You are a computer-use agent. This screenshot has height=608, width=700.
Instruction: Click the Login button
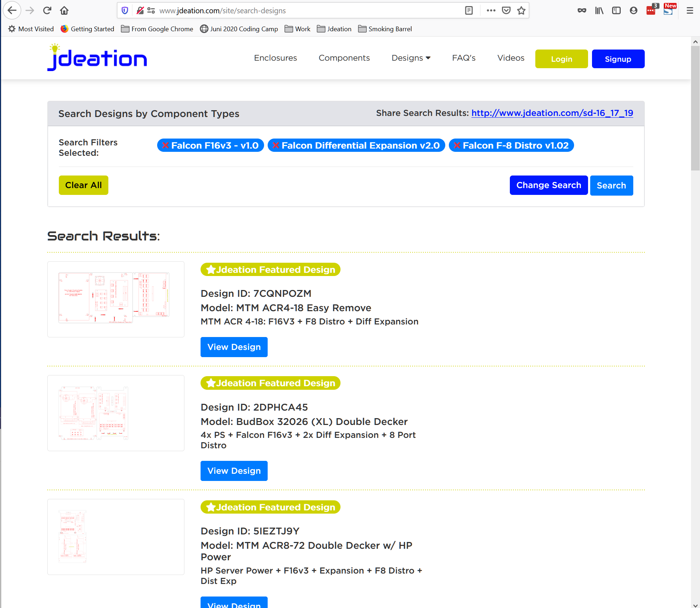click(562, 59)
